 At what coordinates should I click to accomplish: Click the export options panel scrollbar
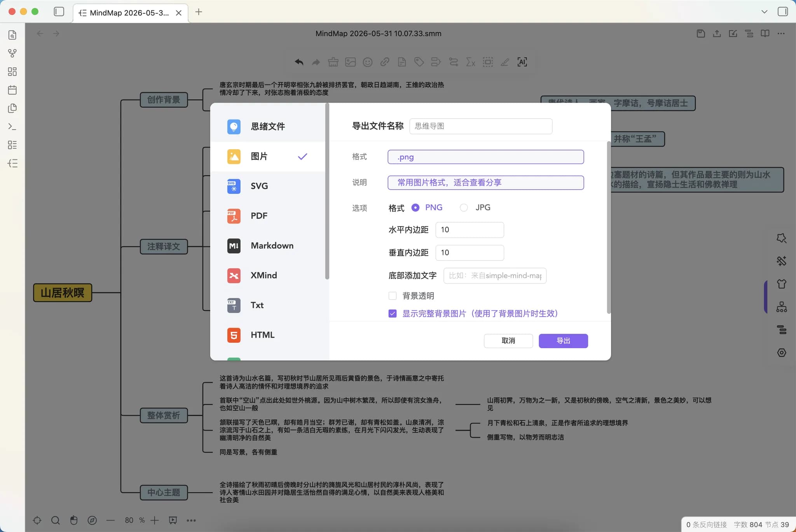[609, 227]
